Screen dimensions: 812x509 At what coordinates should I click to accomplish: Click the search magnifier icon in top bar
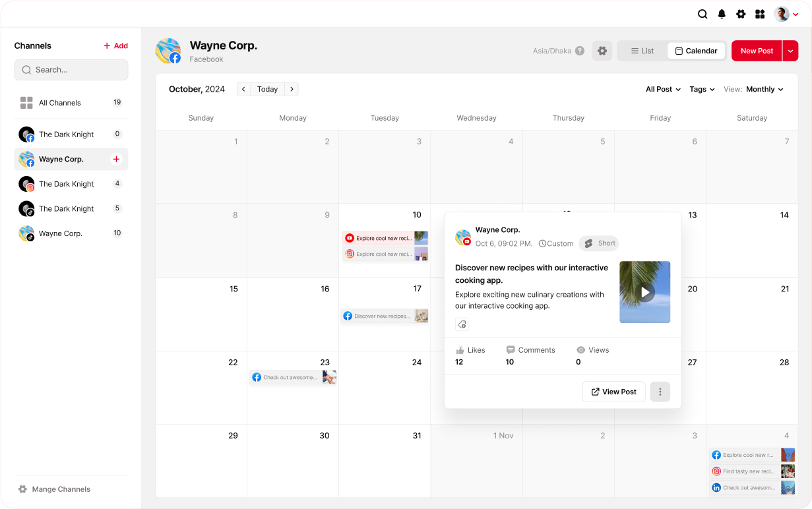coord(703,14)
